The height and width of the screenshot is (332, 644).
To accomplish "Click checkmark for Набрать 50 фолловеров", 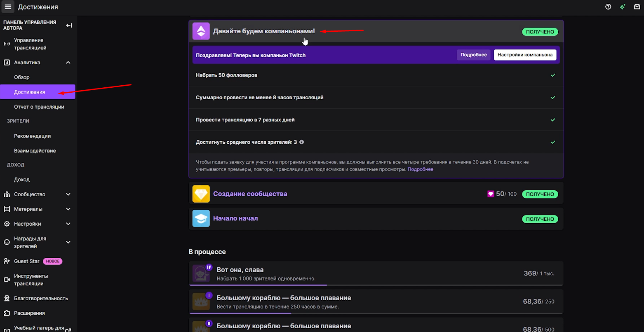I will click(x=553, y=75).
